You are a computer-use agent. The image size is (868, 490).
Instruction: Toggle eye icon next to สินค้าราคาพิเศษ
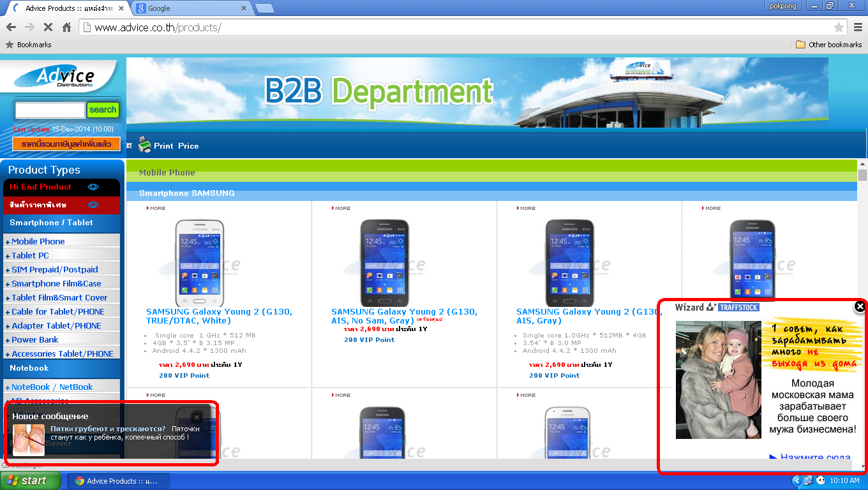pos(93,205)
